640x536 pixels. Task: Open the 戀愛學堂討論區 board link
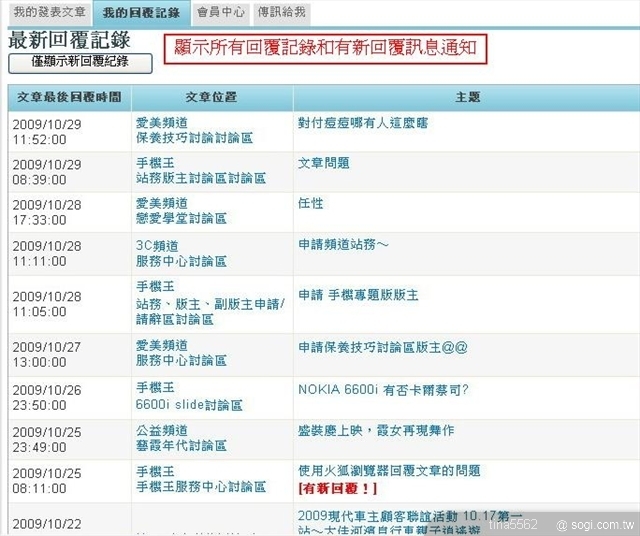click(x=181, y=218)
